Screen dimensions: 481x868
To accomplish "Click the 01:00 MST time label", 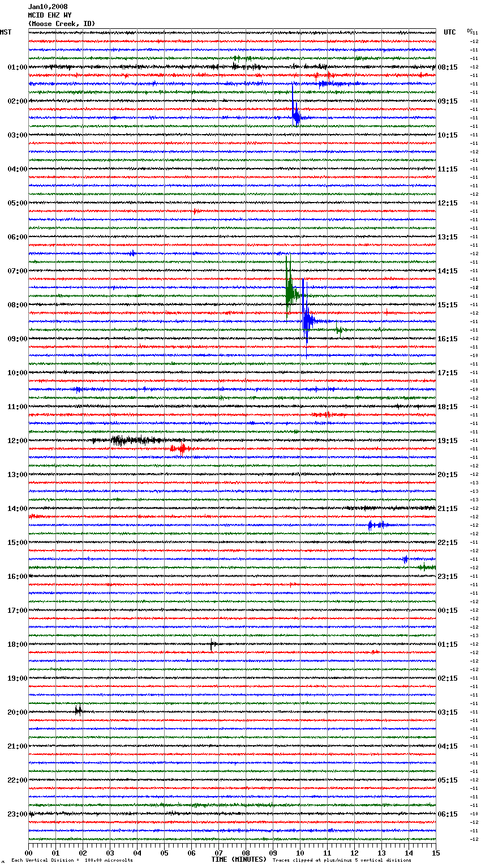I will pyautogui.click(x=17, y=67).
